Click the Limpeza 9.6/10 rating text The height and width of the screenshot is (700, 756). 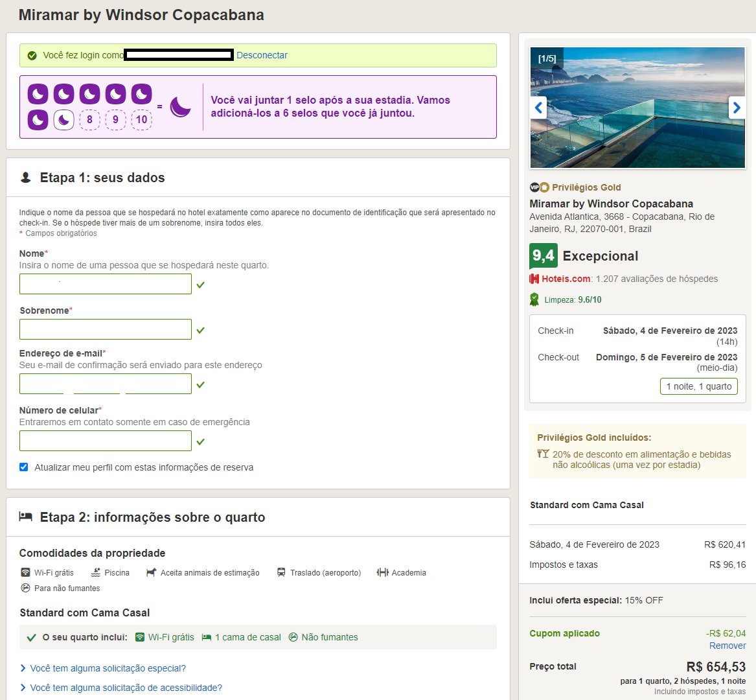pyautogui.click(x=573, y=299)
